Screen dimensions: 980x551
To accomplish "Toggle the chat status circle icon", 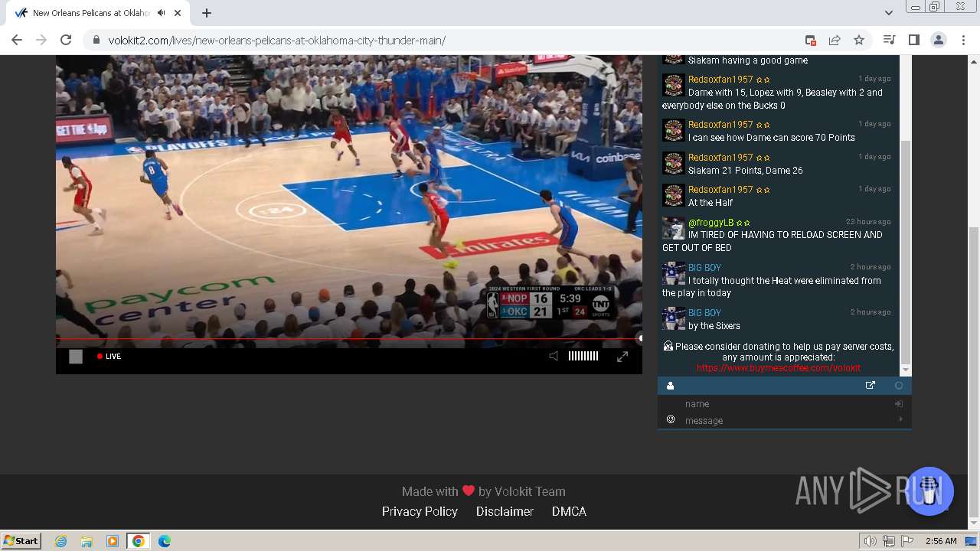I will coord(899,386).
